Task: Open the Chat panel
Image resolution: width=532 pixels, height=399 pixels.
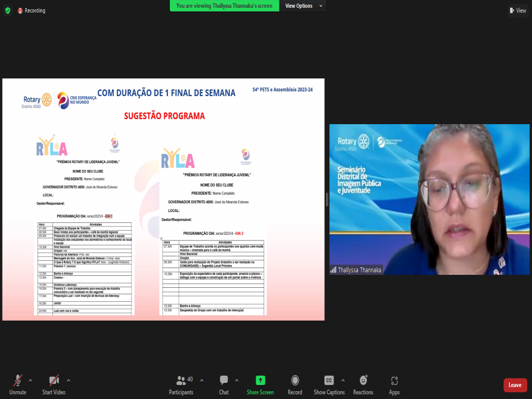Action: (224, 384)
